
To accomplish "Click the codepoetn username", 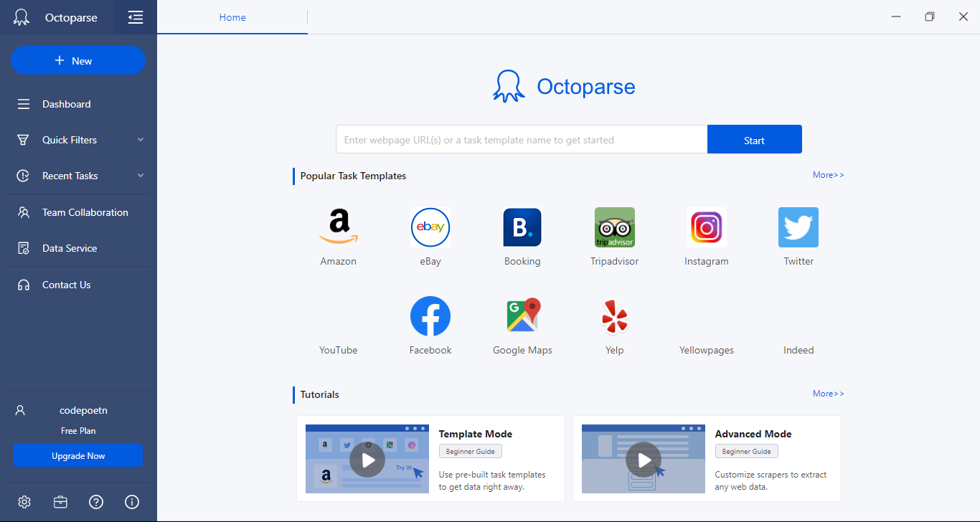I will 83,410.
